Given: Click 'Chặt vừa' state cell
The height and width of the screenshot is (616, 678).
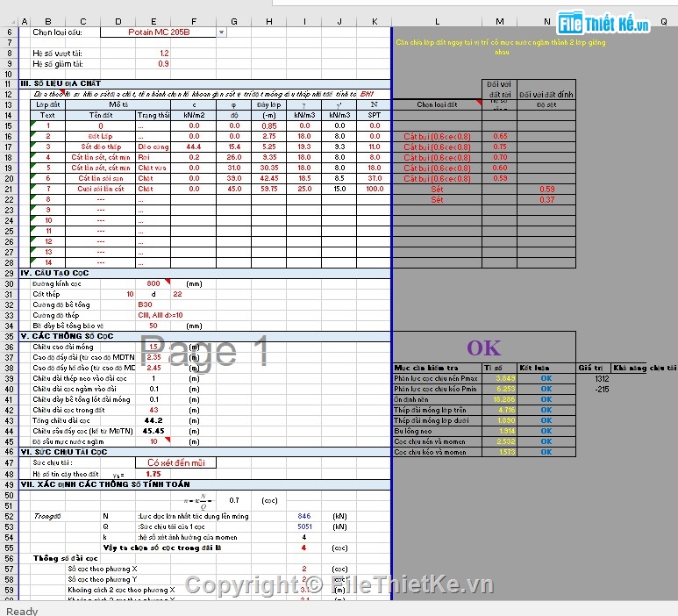Looking at the screenshot, I should [x=153, y=168].
